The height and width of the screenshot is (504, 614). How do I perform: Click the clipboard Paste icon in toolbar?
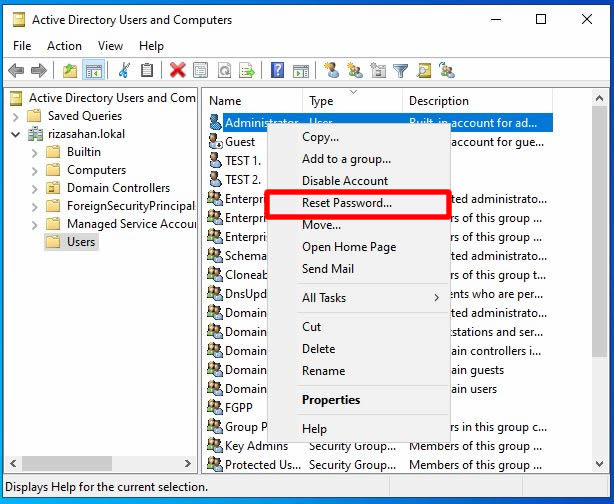pyautogui.click(x=147, y=71)
